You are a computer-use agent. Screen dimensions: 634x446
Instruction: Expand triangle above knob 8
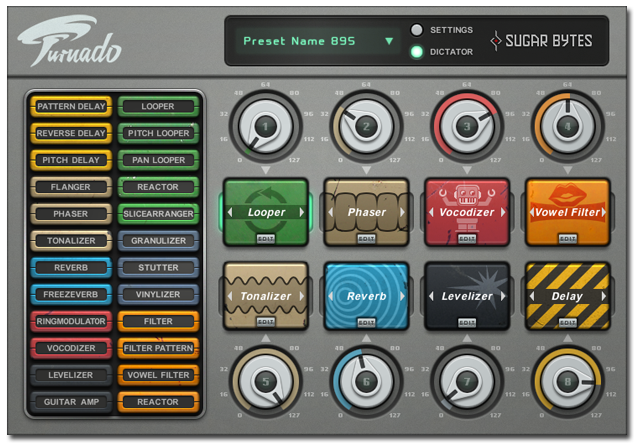[x=568, y=338]
